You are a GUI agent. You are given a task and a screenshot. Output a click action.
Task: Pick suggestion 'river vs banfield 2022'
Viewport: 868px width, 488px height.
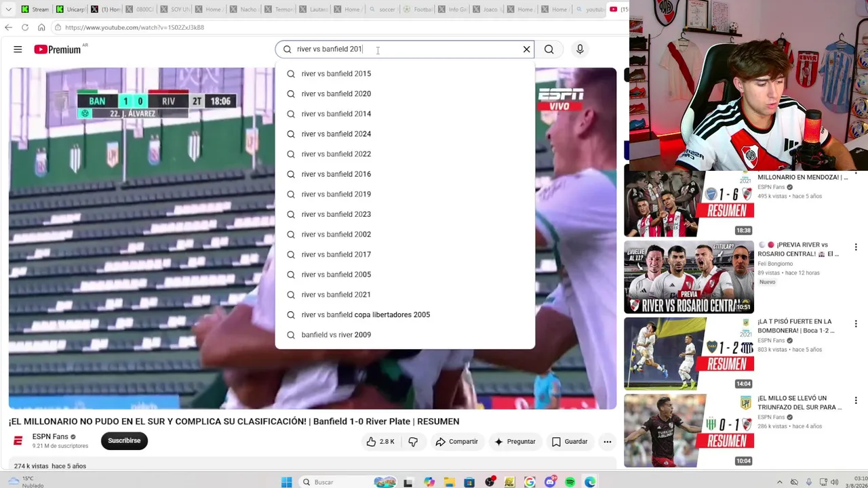click(x=405, y=154)
